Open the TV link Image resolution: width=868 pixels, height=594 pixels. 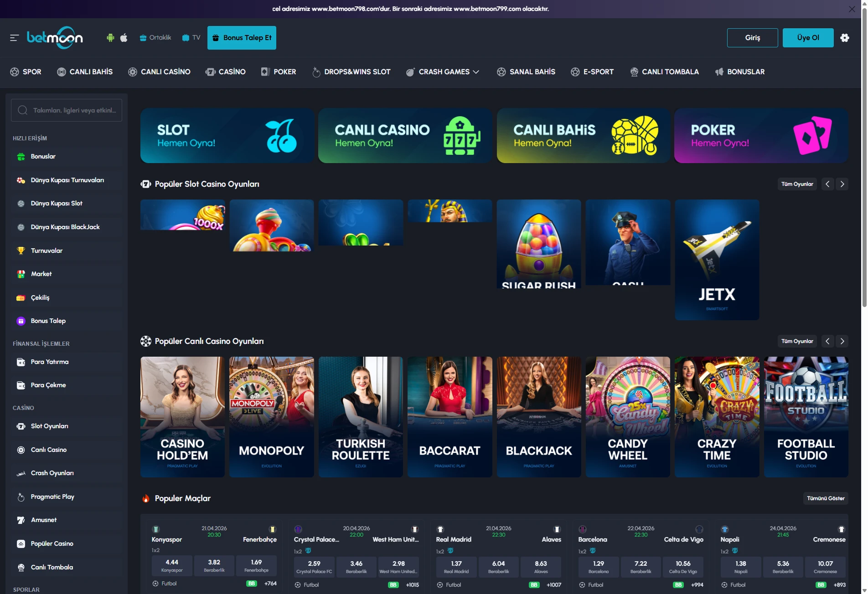pos(191,38)
